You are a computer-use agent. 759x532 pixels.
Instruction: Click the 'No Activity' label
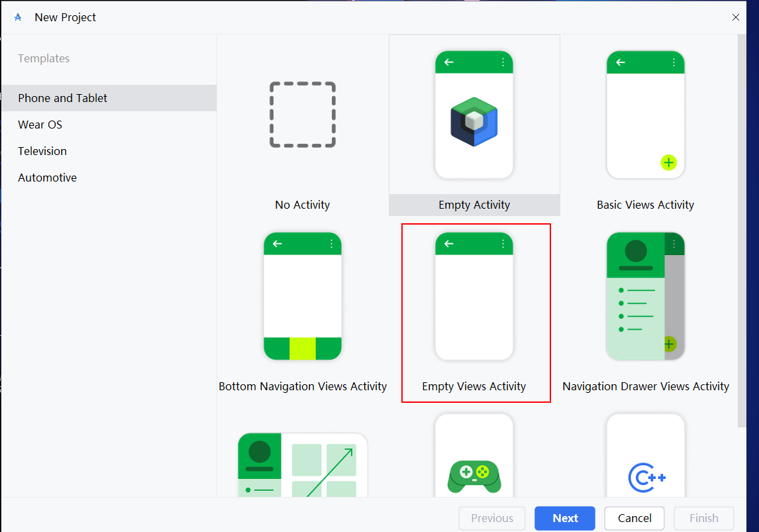pos(303,205)
